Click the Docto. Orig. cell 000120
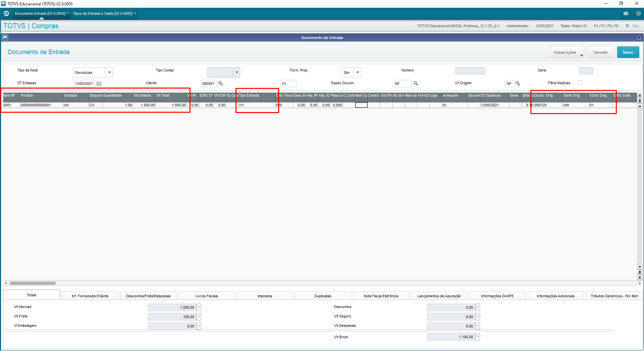The width and height of the screenshot is (644, 351). click(x=548, y=105)
